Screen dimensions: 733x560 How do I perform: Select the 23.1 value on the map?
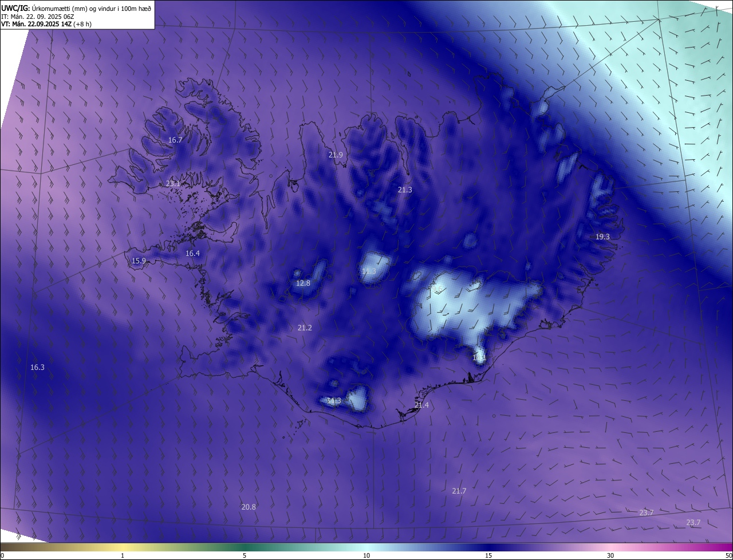(173, 184)
